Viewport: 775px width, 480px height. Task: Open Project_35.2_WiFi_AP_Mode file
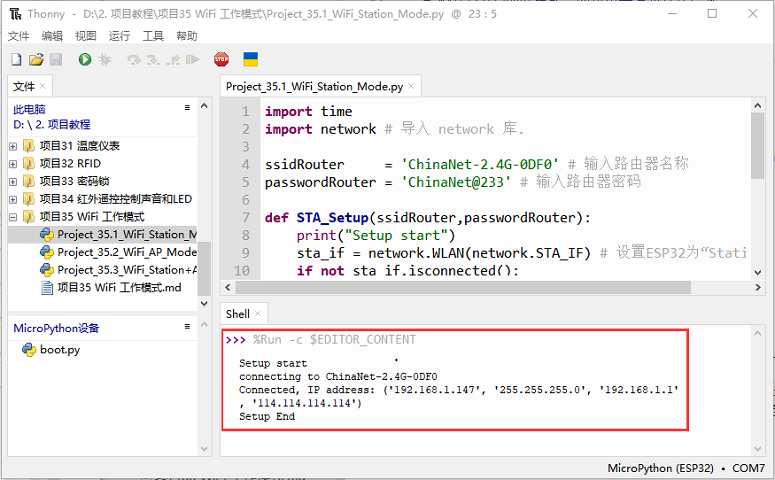tap(126, 252)
